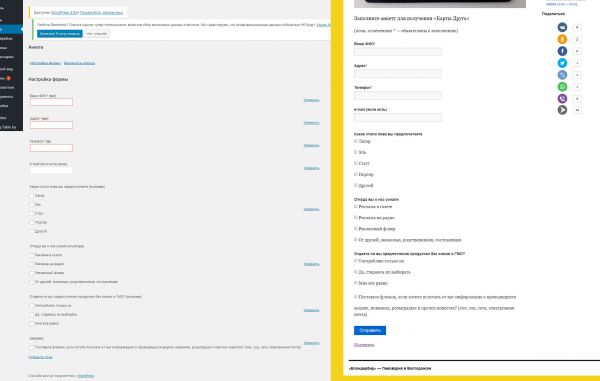Click blue accept button in admin notice

tap(60, 34)
